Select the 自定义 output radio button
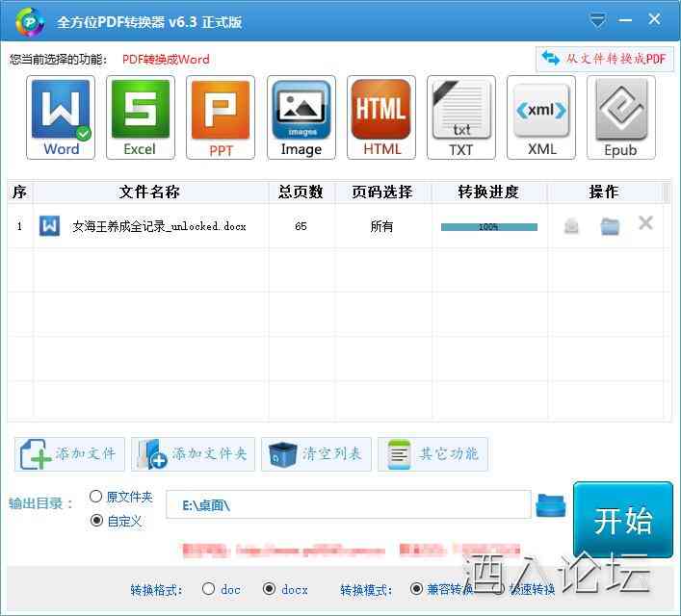The width and height of the screenshot is (681, 616). click(x=96, y=520)
